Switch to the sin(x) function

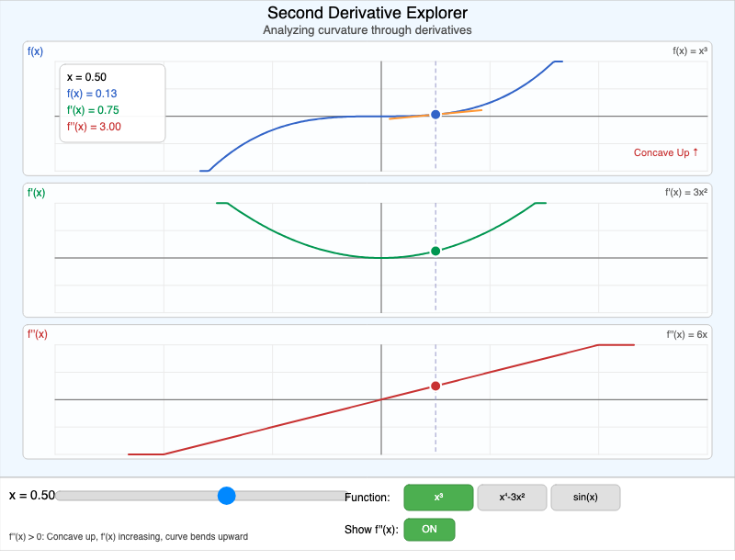tap(585, 497)
